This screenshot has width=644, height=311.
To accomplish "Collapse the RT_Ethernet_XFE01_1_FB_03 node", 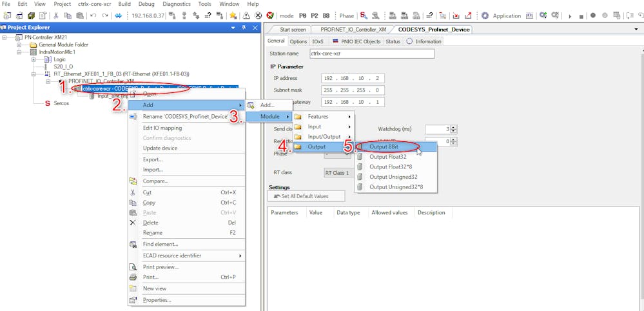I will click(x=34, y=74).
